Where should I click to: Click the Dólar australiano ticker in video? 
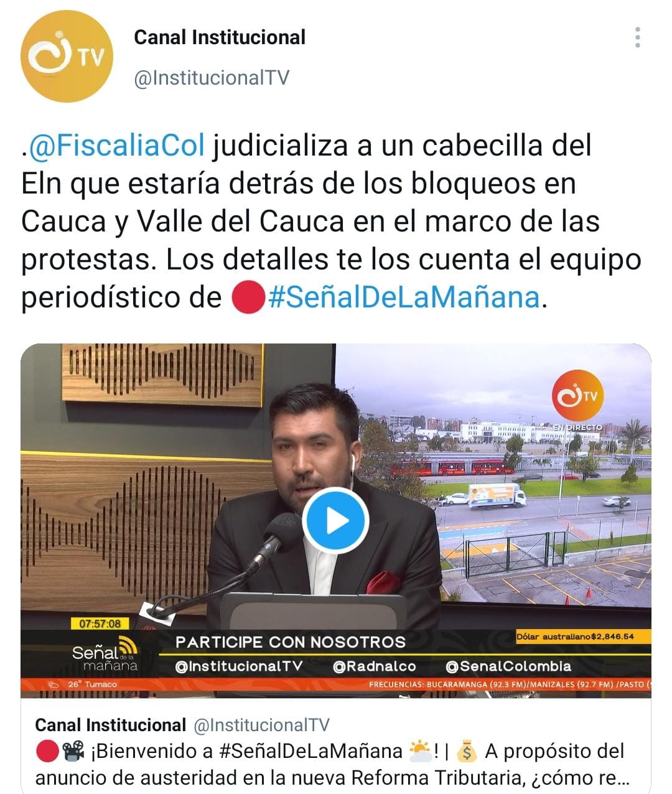pos(576,637)
